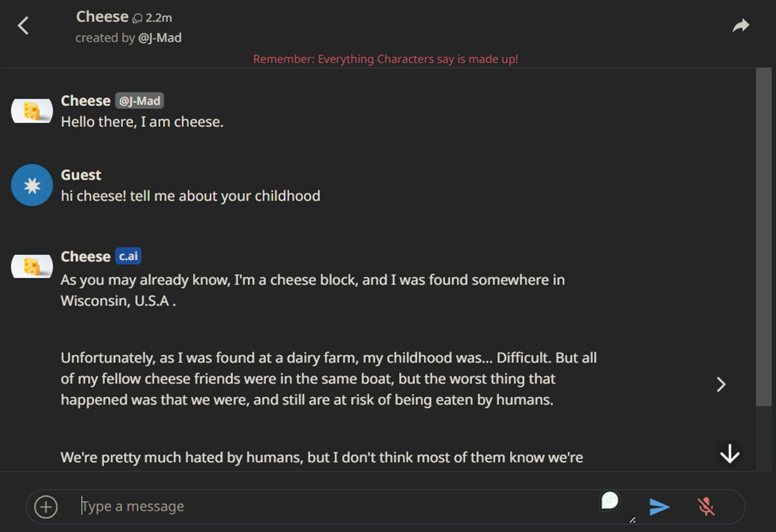Click the Cheese character title in the header
The height and width of the screenshot is (532, 776).
pos(102,17)
